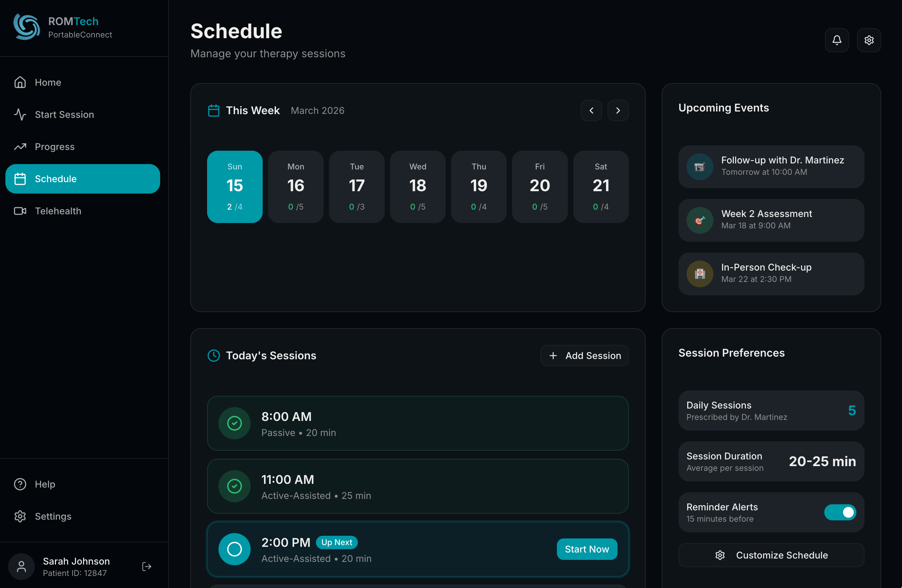Open settings gear in page header

coord(869,40)
